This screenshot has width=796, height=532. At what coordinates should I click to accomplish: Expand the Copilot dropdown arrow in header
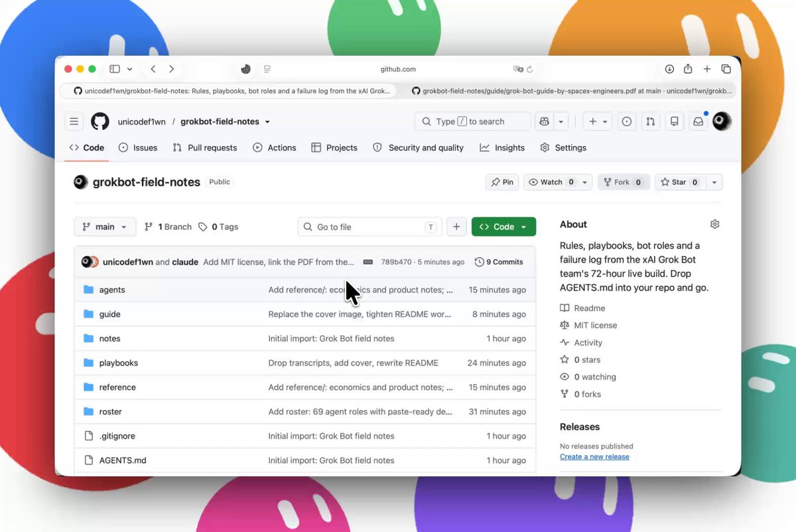(561, 121)
